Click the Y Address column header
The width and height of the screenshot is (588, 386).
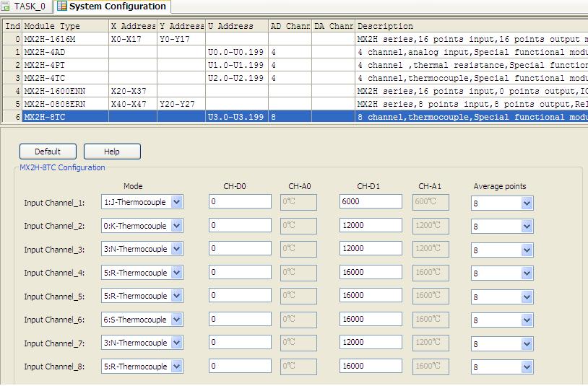point(181,26)
